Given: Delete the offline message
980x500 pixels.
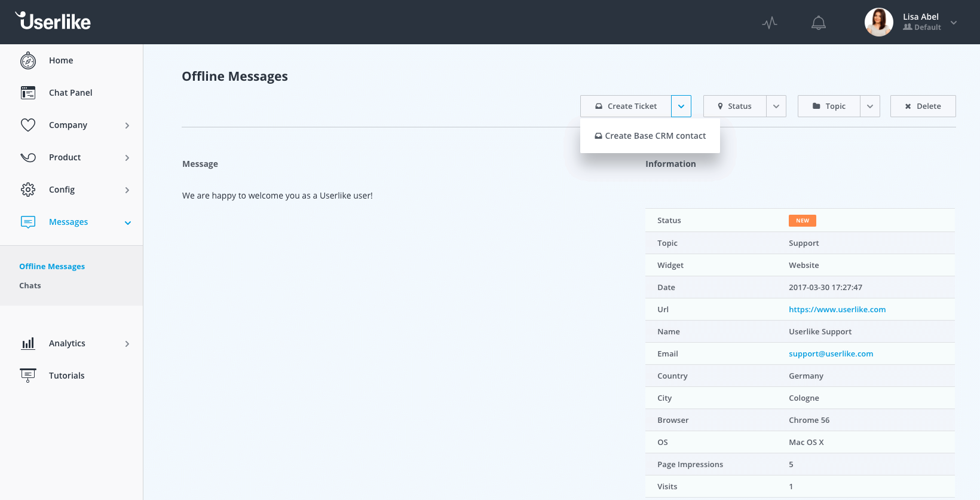Looking at the screenshot, I should click(x=923, y=106).
